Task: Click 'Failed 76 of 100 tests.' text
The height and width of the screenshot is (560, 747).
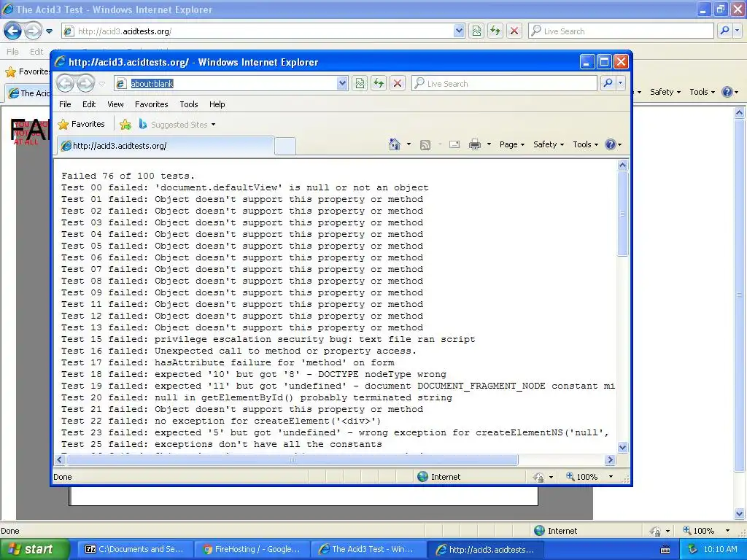Action: tap(128, 176)
